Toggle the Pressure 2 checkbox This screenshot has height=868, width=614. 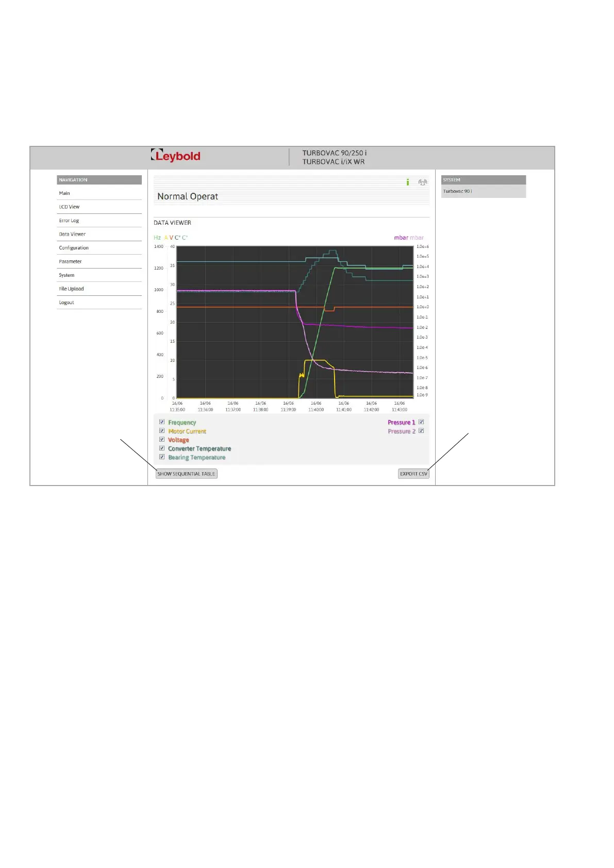pos(421,430)
